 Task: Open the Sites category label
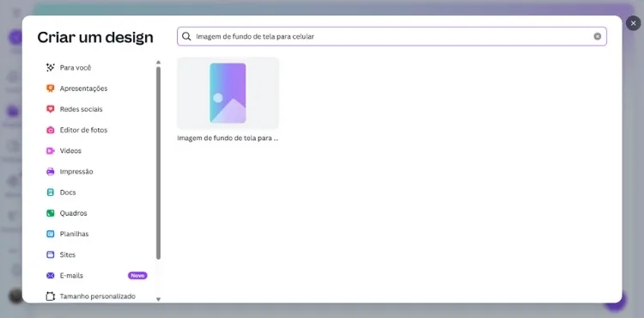coord(68,254)
